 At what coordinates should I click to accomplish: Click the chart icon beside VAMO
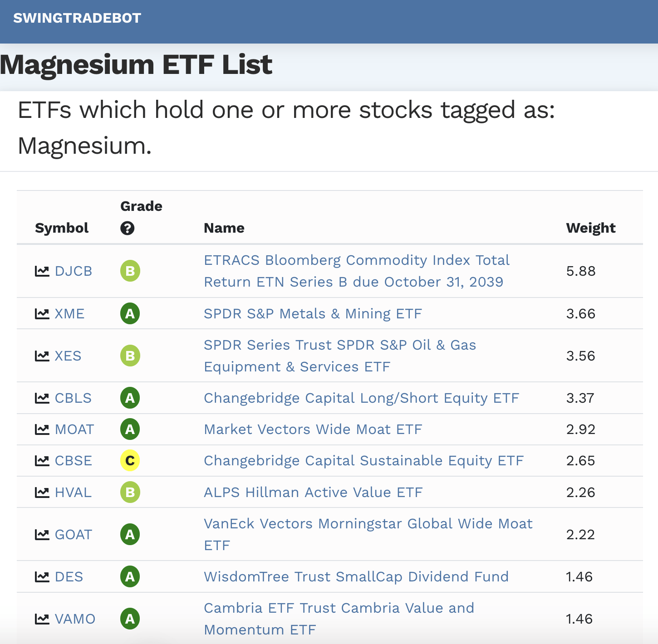point(42,619)
